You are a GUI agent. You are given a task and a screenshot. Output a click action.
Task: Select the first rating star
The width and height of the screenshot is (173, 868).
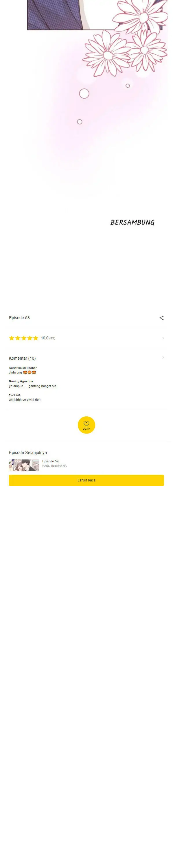tap(12, 338)
